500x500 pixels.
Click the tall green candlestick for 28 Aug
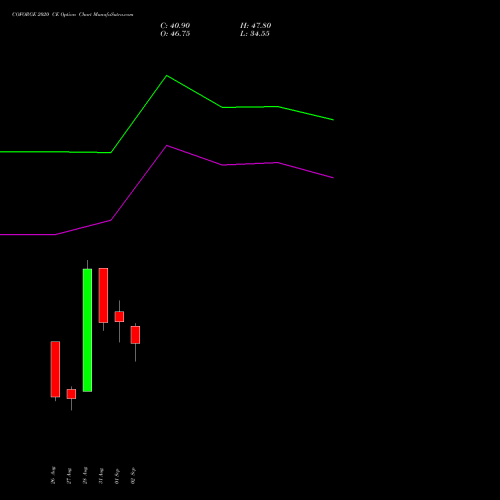(x=87, y=330)
